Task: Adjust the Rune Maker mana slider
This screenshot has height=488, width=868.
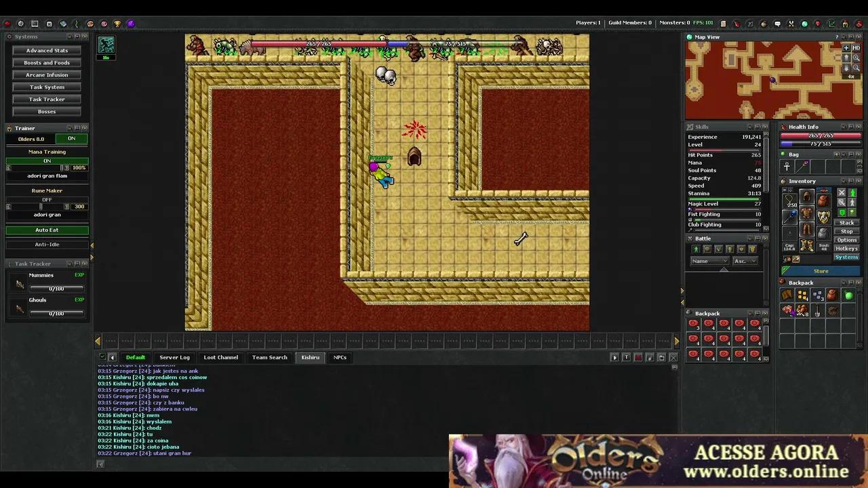Action: click(37, 207)
